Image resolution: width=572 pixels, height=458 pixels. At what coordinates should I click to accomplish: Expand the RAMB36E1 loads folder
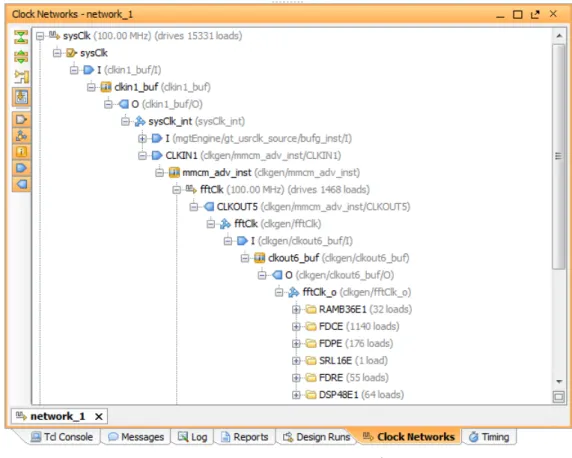(x=296, y=309)
